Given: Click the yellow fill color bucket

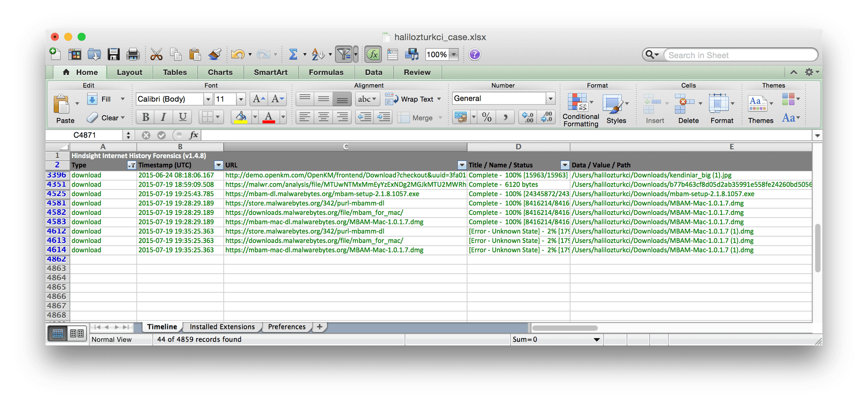Looking at the screenshot, I should tap(241, 117).
